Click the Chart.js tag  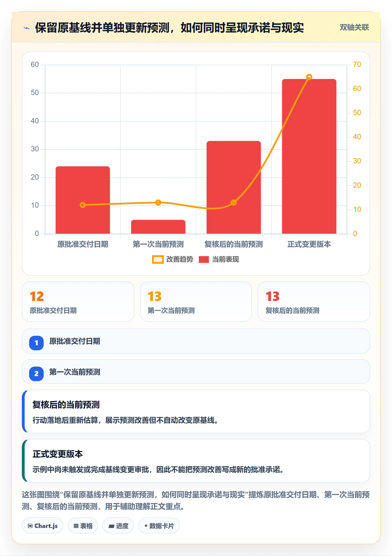point(43,526)
